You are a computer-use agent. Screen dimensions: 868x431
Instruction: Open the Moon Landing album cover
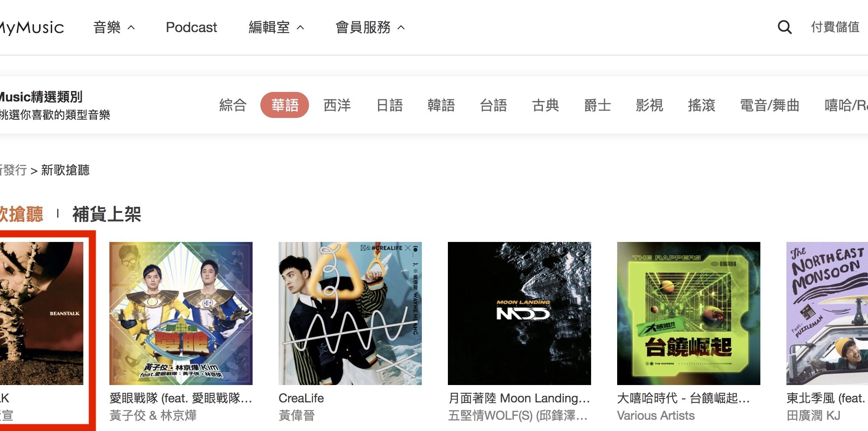[519, 313]
